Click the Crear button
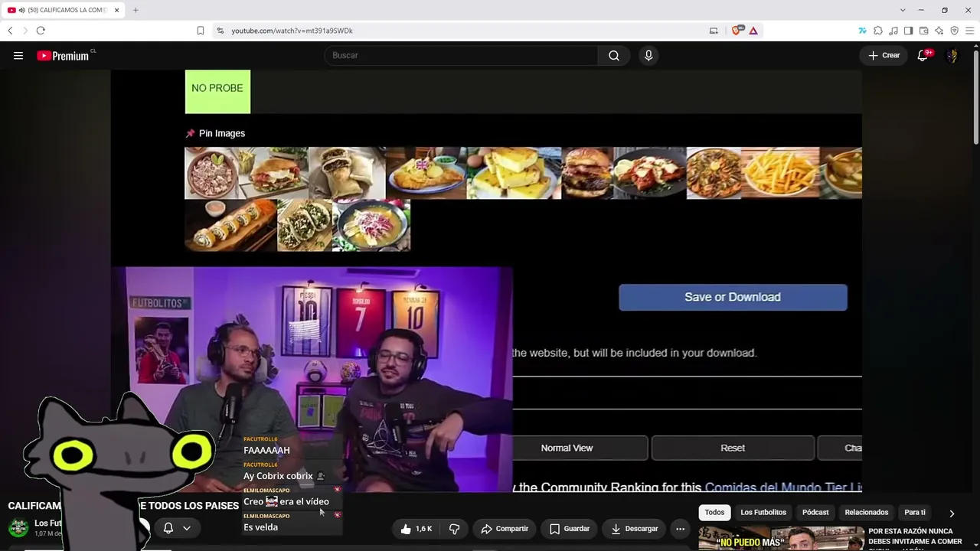Screen dimensions: 980x551 click(884, 55)
